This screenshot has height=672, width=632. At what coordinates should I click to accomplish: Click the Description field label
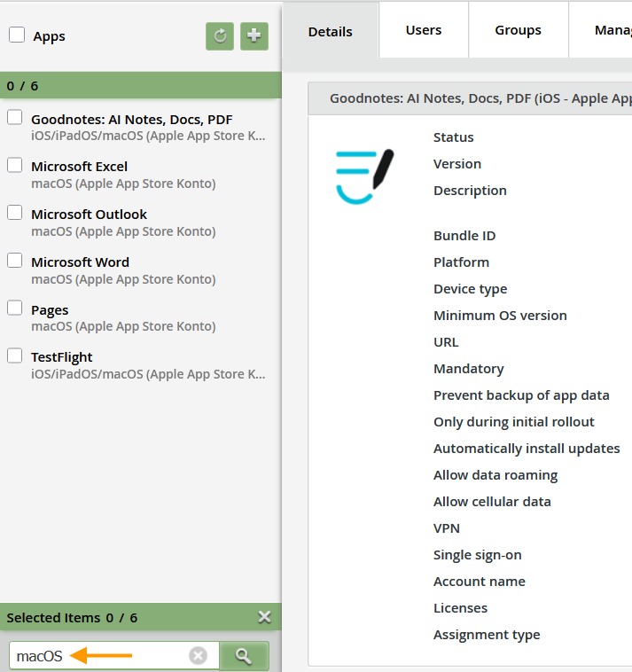pos(470,191)
